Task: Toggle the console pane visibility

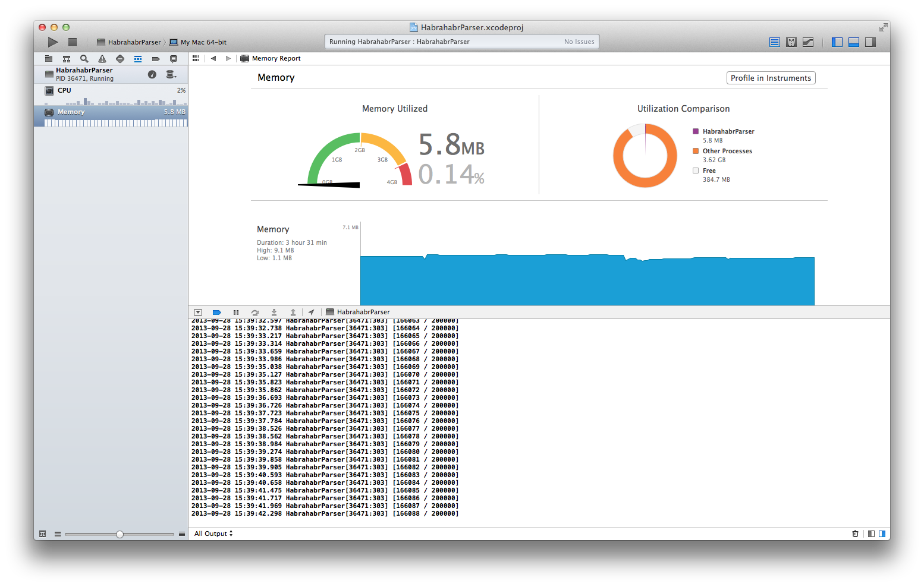Action: 882,534
